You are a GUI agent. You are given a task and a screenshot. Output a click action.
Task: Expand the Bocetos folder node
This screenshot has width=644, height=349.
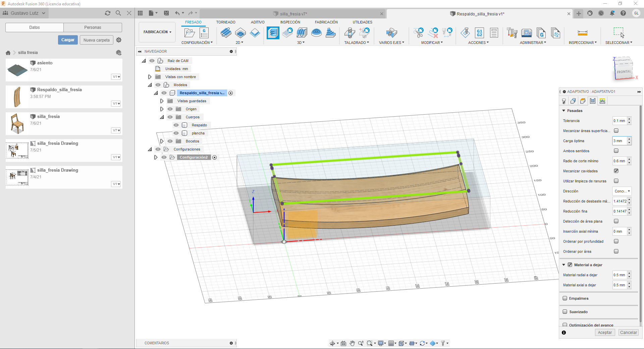(x=162, y=141)
